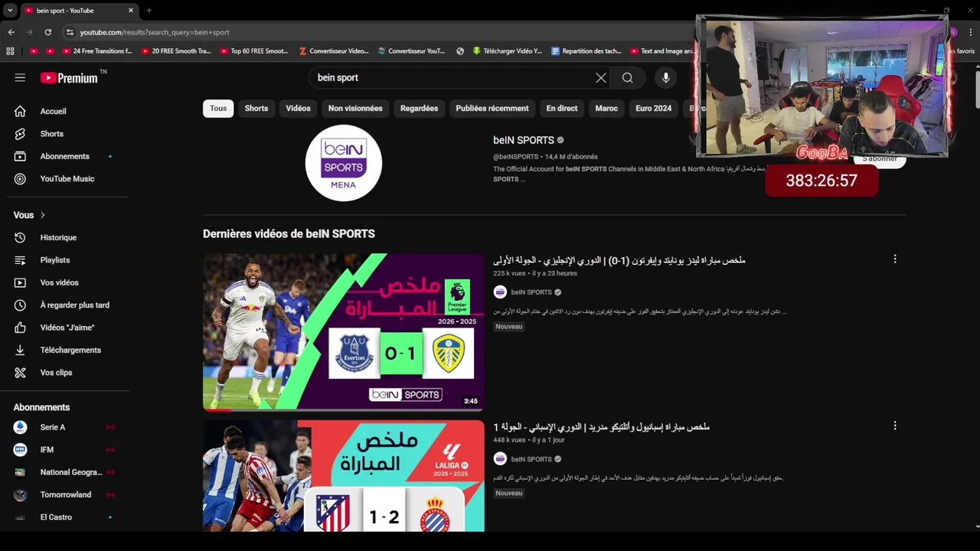Select the Vidéos filter chip
The width and height of the screenshot is (980, 551).
pyautogui.click(x=298, y=109)
